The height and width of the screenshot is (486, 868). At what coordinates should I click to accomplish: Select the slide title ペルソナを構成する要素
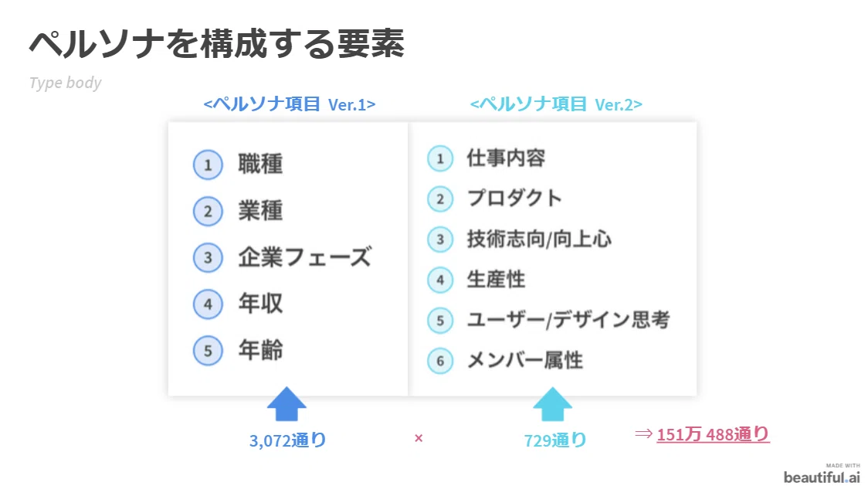(x=217, y=44)
